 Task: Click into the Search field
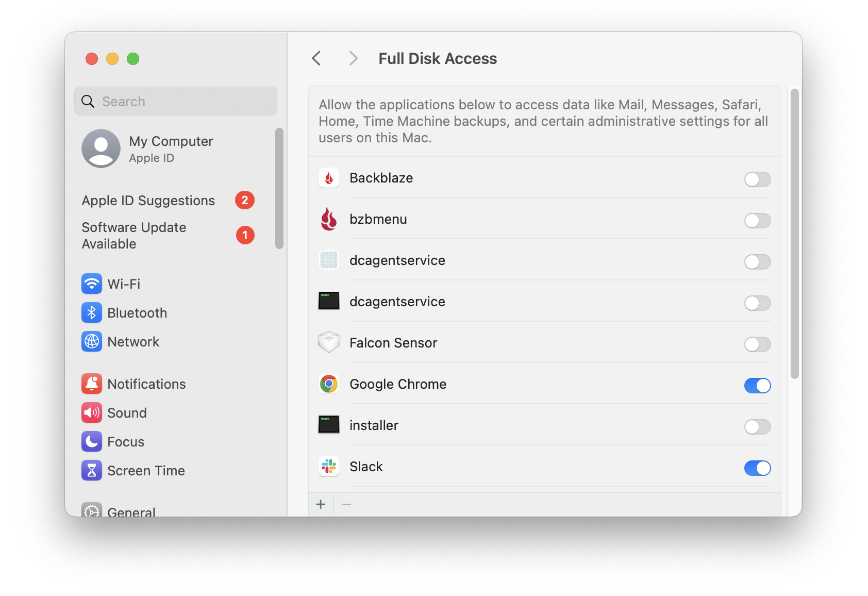coord(176,101)
